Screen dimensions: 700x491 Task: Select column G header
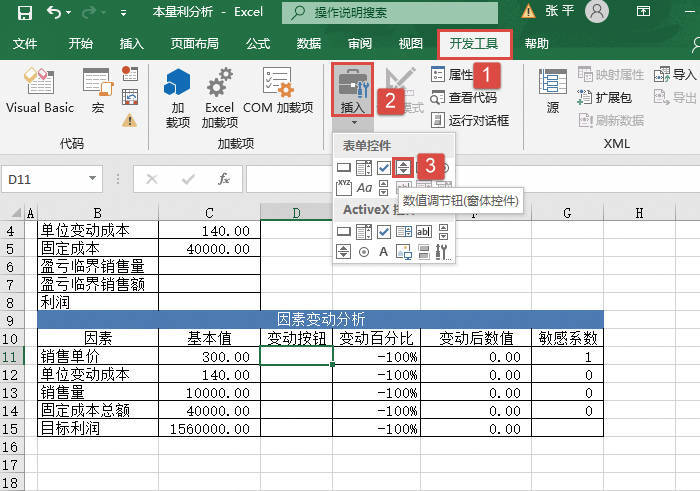[567, 213]
